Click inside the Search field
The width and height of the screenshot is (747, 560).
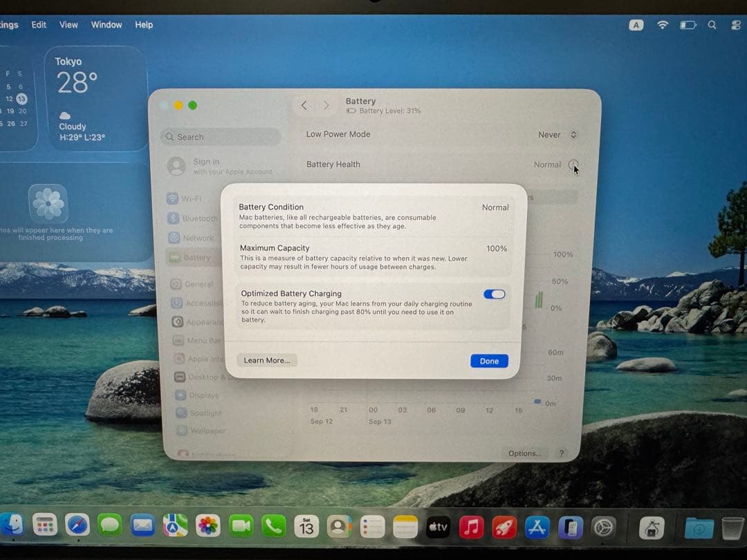(x=221, y=136)
